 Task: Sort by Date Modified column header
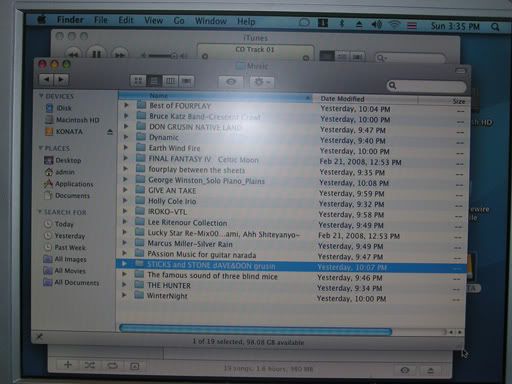coord(365,99)
